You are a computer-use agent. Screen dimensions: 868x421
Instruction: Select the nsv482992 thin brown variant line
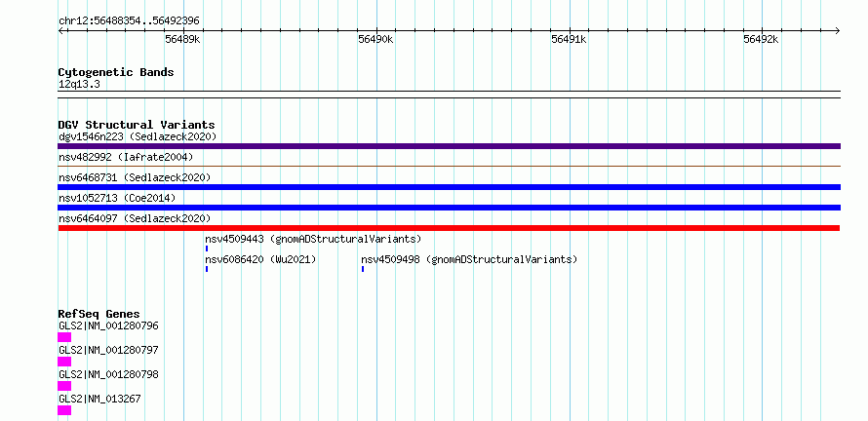point(449,166)
